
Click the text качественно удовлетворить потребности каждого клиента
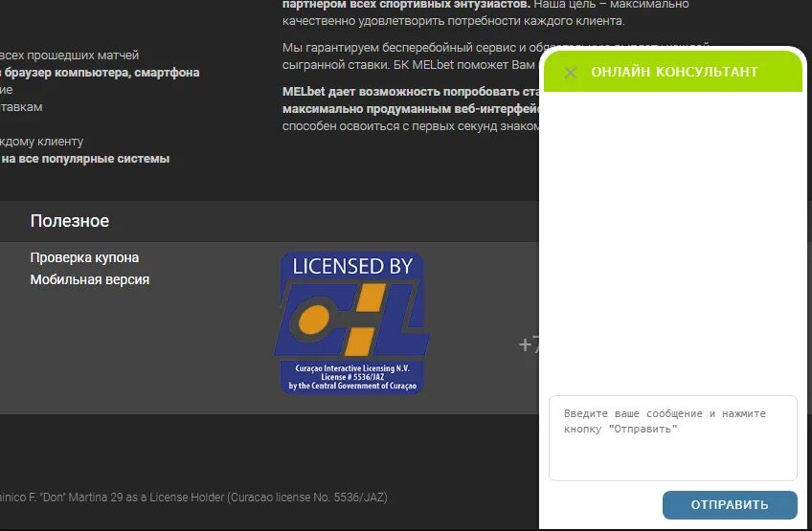coord(453,21)
